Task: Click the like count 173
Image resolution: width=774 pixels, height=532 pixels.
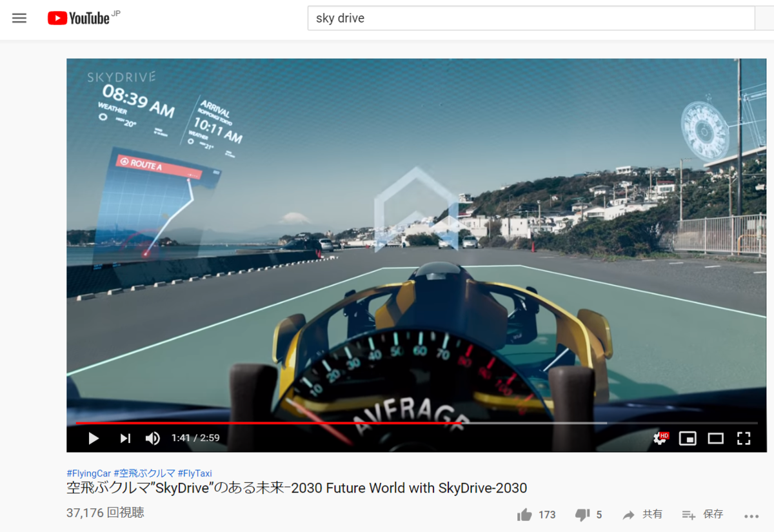Action: tap(547, 515)
